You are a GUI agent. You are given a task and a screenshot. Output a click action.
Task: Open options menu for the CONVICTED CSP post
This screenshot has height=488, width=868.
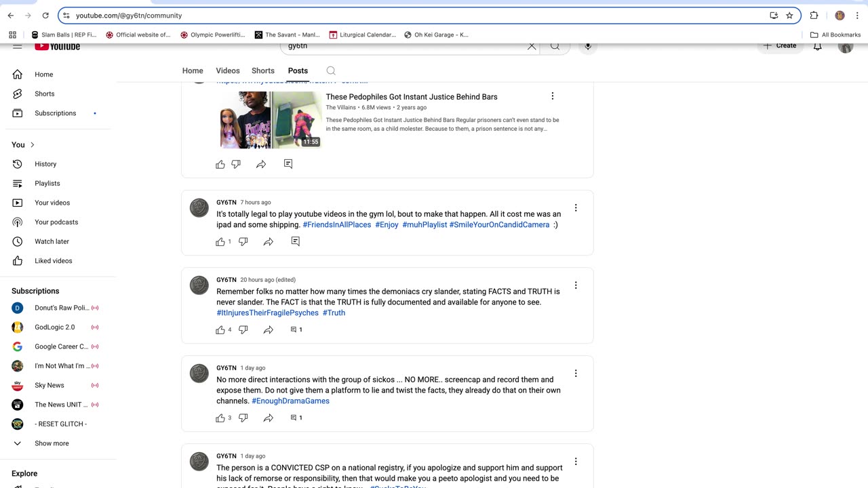point(576,462)
